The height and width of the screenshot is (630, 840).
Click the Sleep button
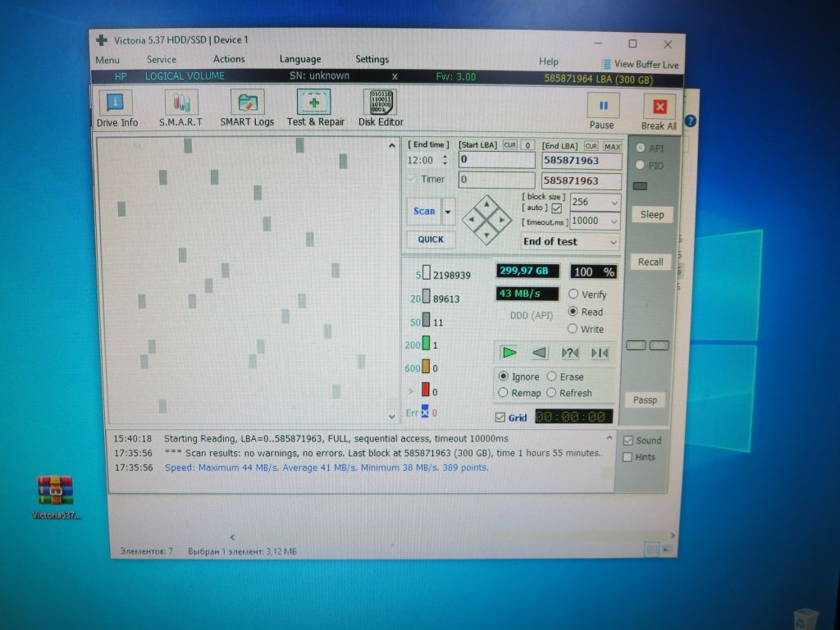tap(651, 215)
